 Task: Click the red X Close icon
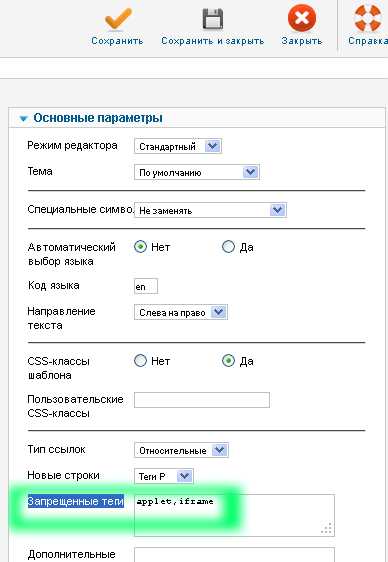[x=302, y=18]
